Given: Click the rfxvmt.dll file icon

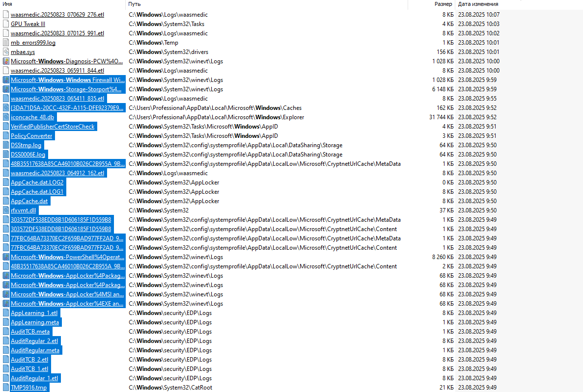Looking at the screenshot, I should click(5, 210).
